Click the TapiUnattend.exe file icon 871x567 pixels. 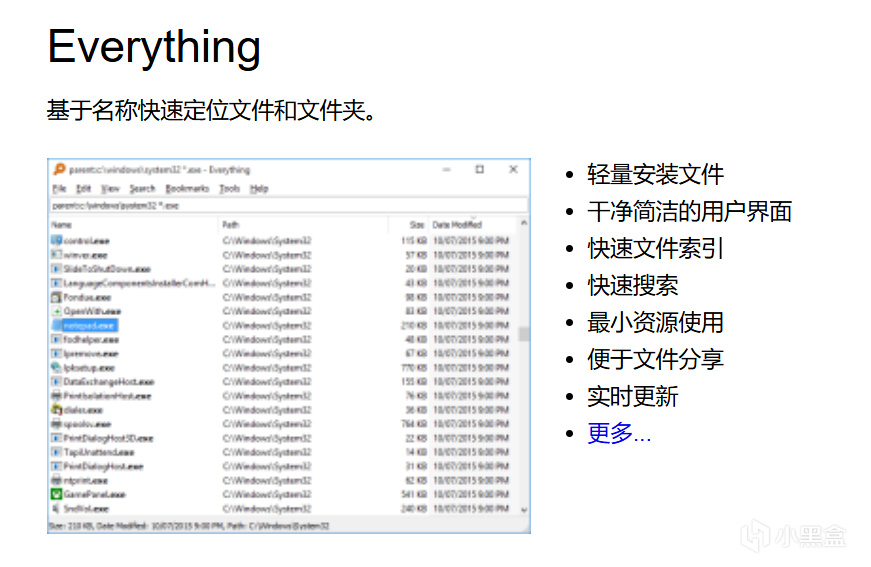point(56,452)
